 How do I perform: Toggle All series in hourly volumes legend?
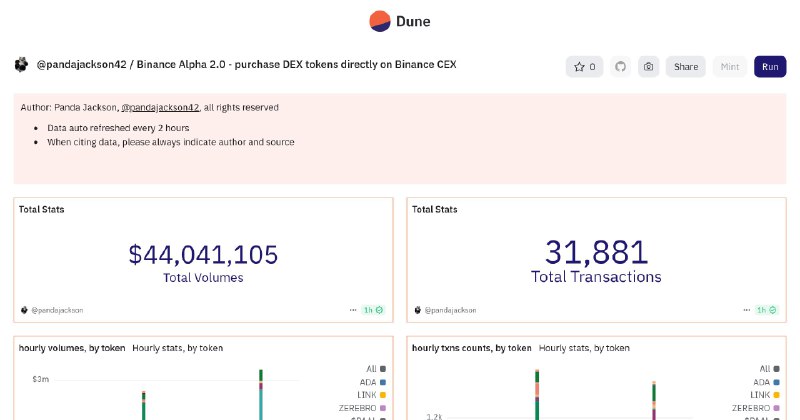[x=376, y=369]
